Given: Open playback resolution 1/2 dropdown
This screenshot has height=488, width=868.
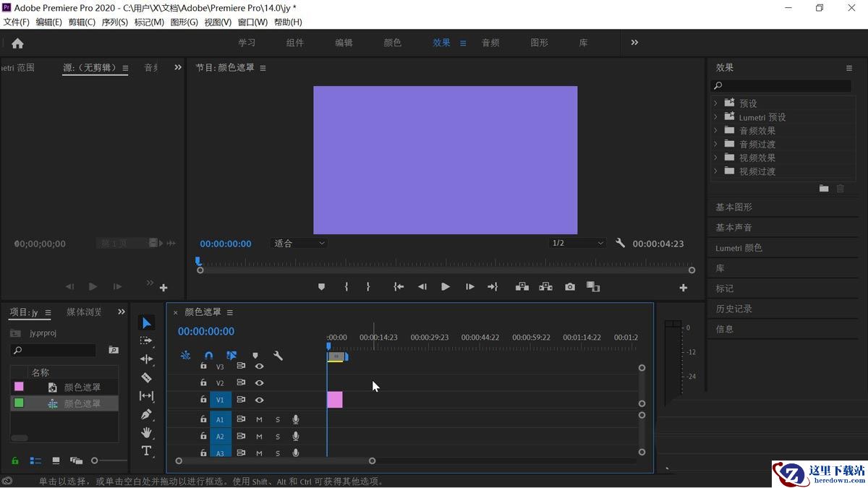Looking at the screenshot, I should [x=577, y=244].
